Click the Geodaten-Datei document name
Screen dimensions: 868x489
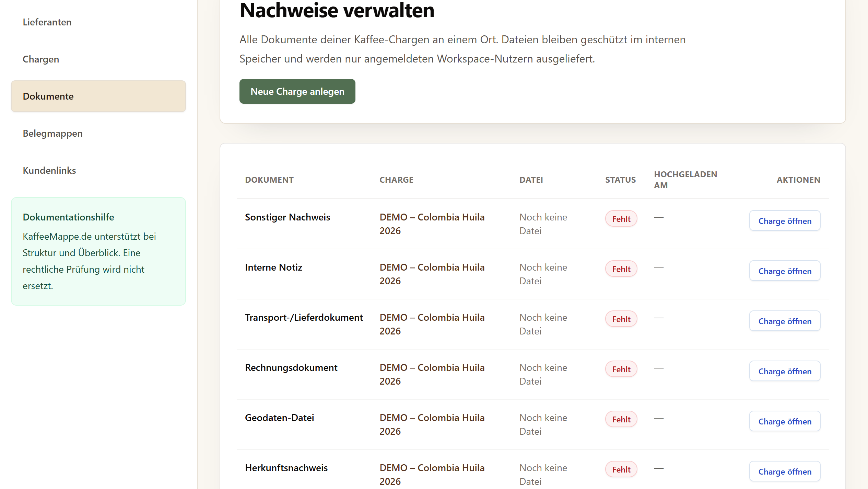tap(279, 418)
